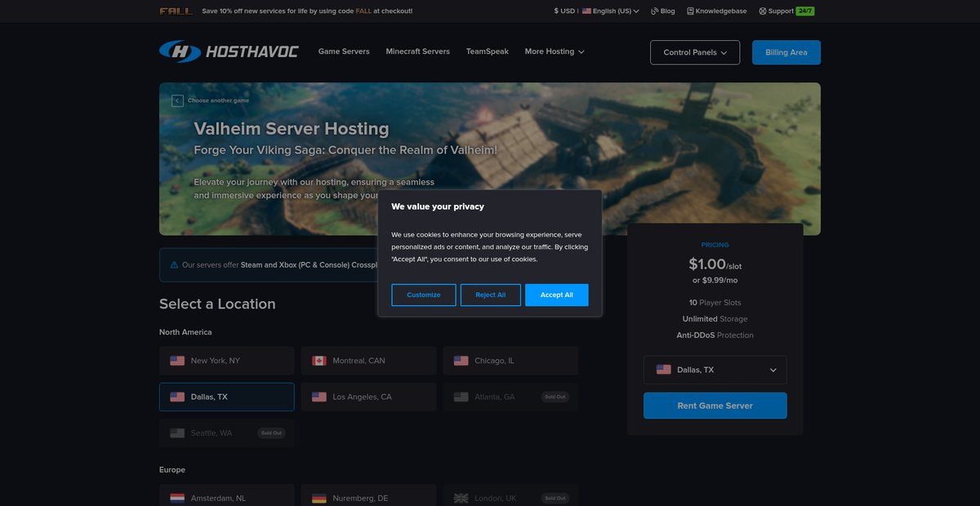Click the FALL promo logo in the top bar
Image resolution: width=980 pixels, height=506 pixels.
176,11
